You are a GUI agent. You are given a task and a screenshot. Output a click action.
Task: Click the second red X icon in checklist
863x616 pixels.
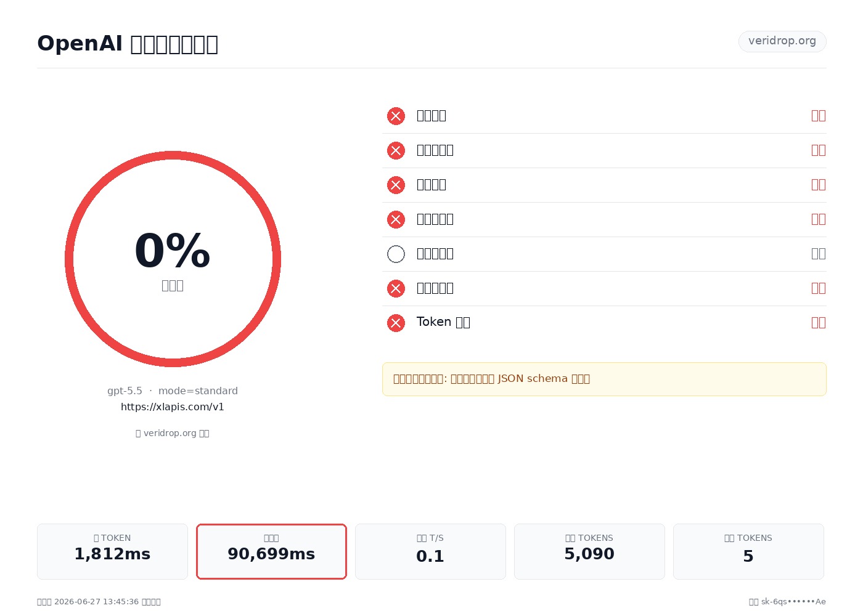pyautogui.click(x=396, y=150)
